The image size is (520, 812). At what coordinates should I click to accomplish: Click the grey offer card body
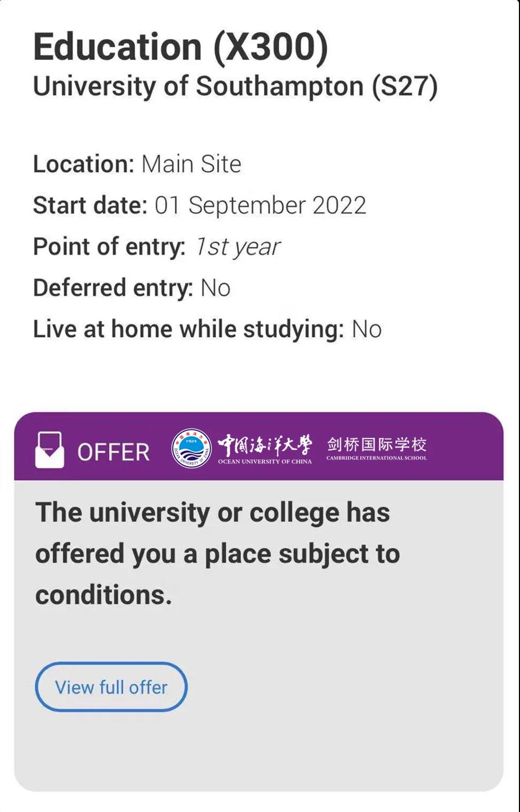tap(258, 635)
